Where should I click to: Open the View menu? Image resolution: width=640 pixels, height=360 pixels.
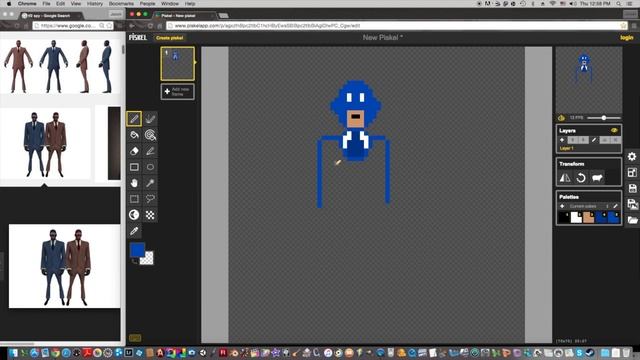coord(76,4)
